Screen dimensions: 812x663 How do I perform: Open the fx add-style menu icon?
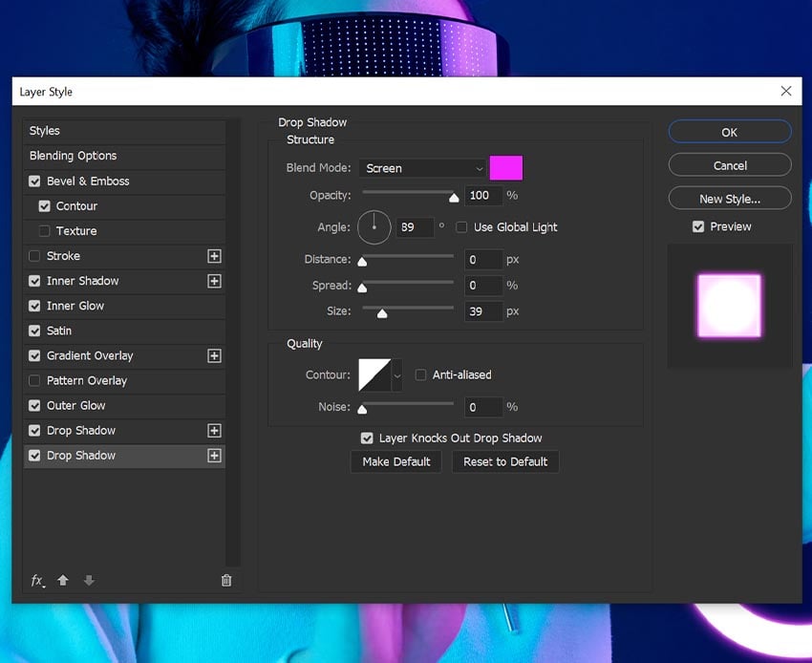(x=37, y=581)
